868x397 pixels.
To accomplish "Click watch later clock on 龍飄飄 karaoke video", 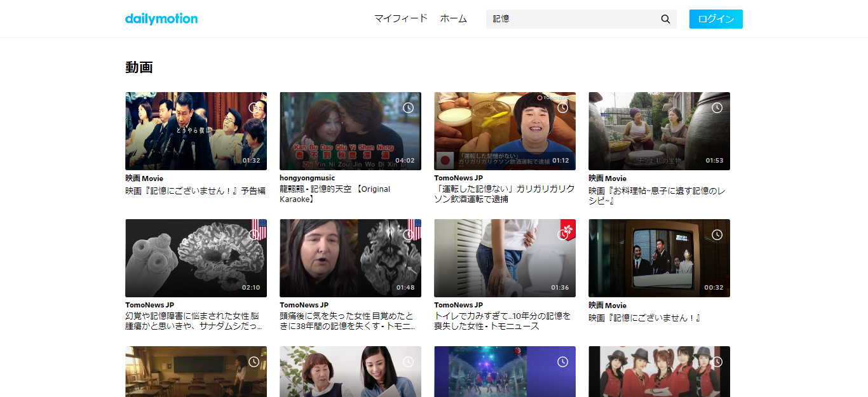I will 409,107.
